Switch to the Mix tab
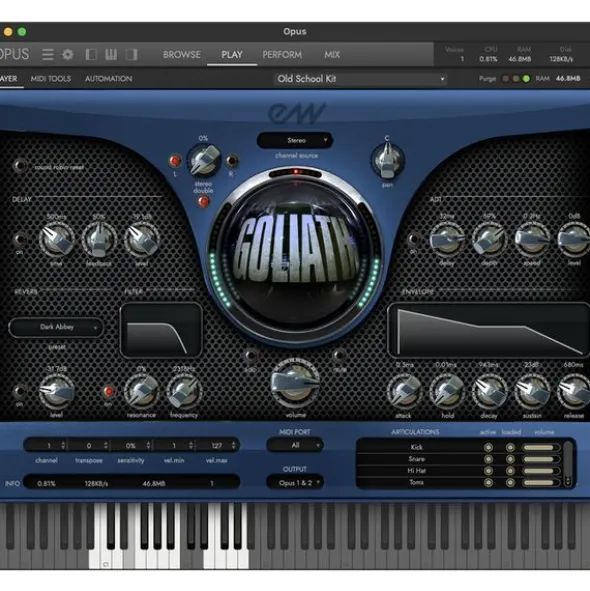This screenshot has width=590, height=591. [332, 55]
